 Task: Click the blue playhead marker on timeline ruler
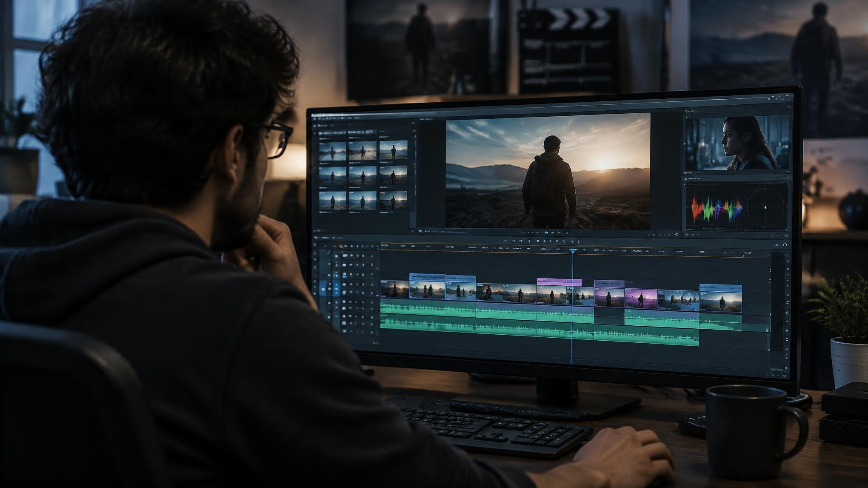pos(573,252)
